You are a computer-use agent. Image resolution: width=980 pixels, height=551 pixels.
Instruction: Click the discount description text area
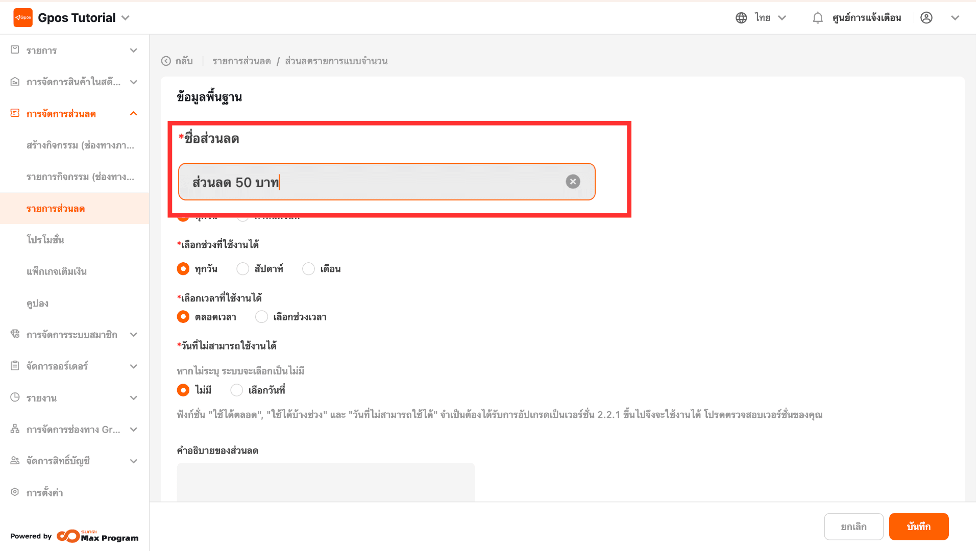pos(326,482)
